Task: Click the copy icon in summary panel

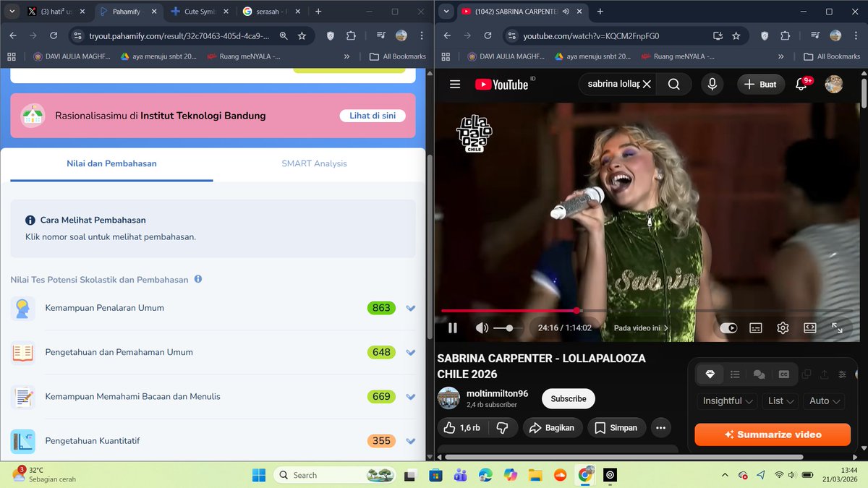Action: click(807, 374)
